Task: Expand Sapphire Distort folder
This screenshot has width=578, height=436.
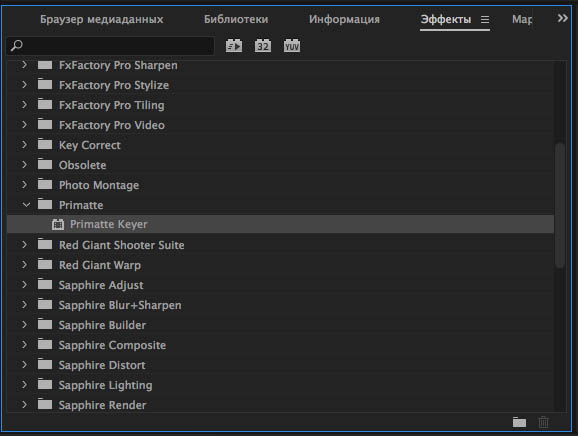Action: 24,364
